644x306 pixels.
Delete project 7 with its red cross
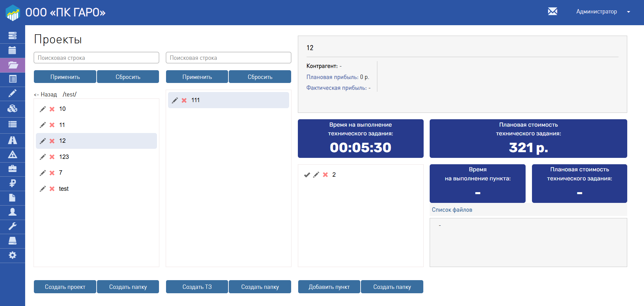click(x=52, y=173)
